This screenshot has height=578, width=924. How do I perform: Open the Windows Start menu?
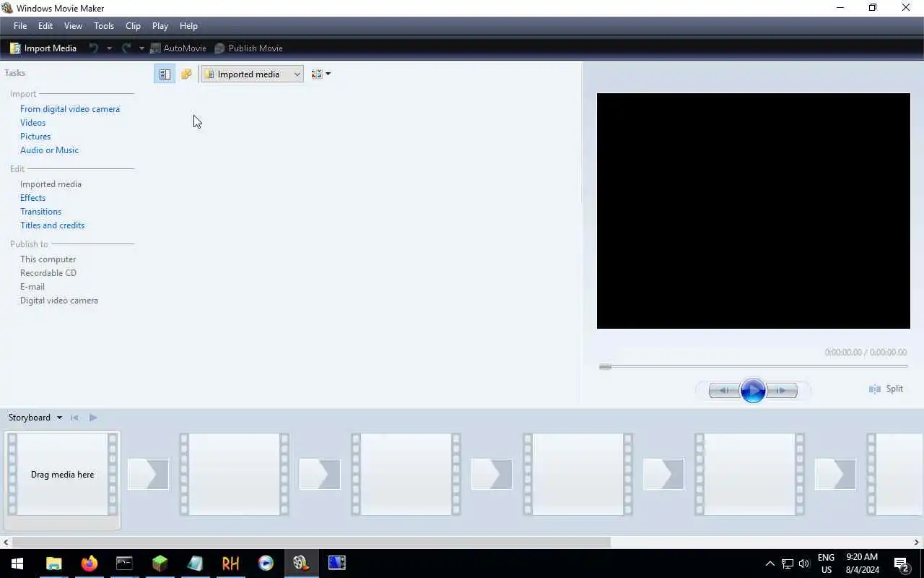[17, 564]
